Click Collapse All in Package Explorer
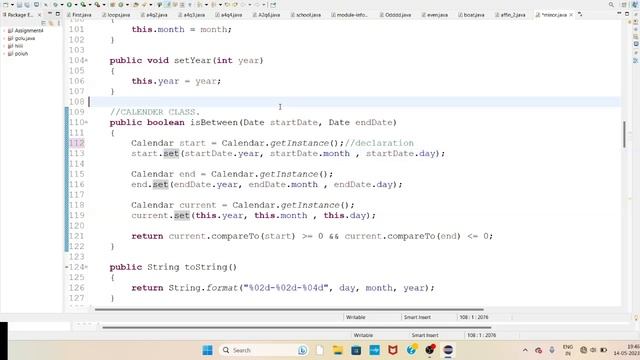 pyautogui.click(x=43, y=23)
